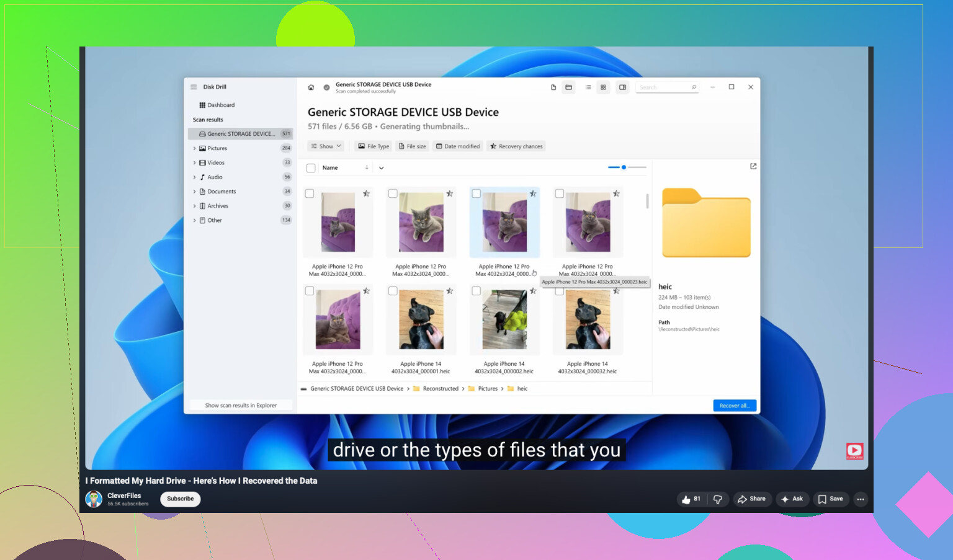Star the 4032x3024_000001.heic dog photo
Screen dimensions: 953x560
pos(450,291)
